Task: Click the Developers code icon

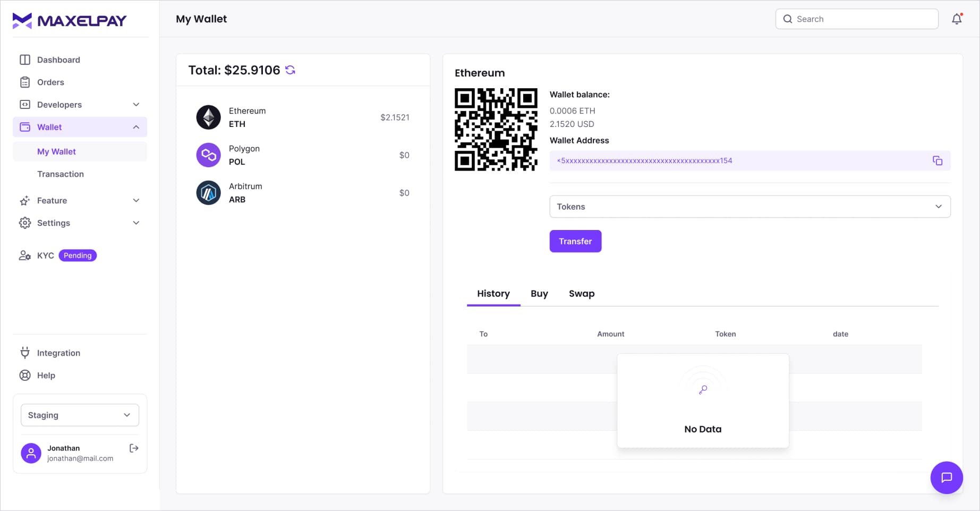Action: tap(25, 104)
